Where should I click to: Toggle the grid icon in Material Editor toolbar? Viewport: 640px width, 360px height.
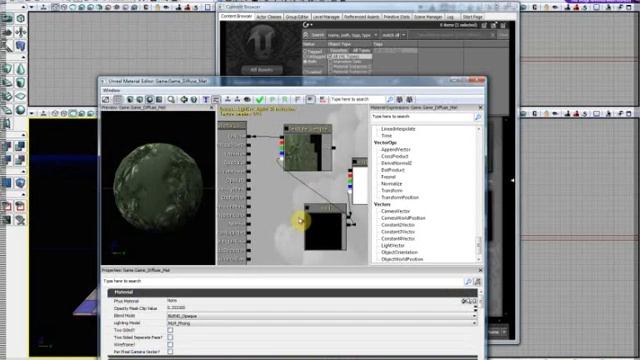(118, 100)
